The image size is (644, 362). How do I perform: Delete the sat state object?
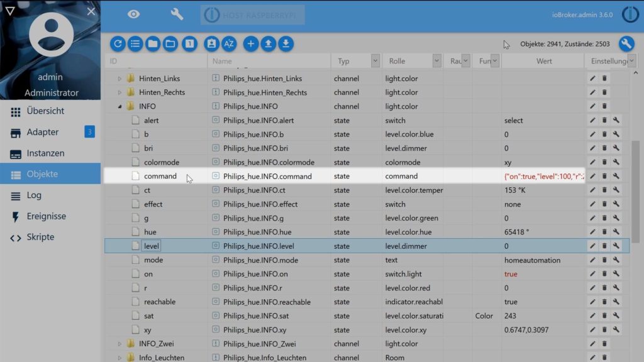coord(604,315)
